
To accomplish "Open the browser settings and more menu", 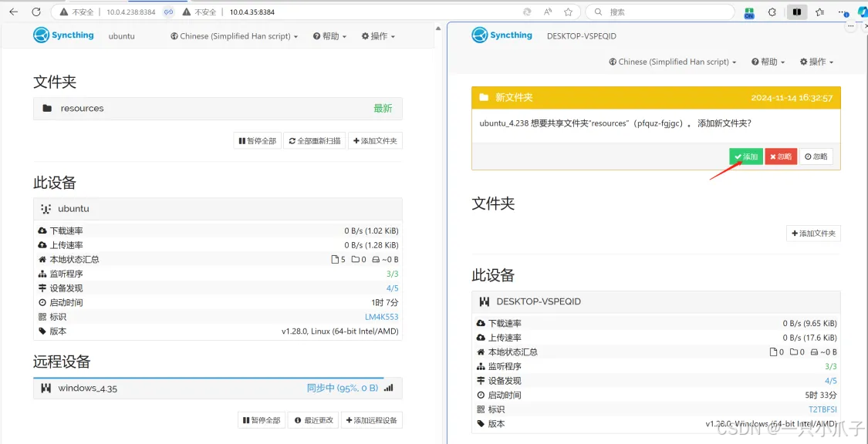I will click(843, 12).
